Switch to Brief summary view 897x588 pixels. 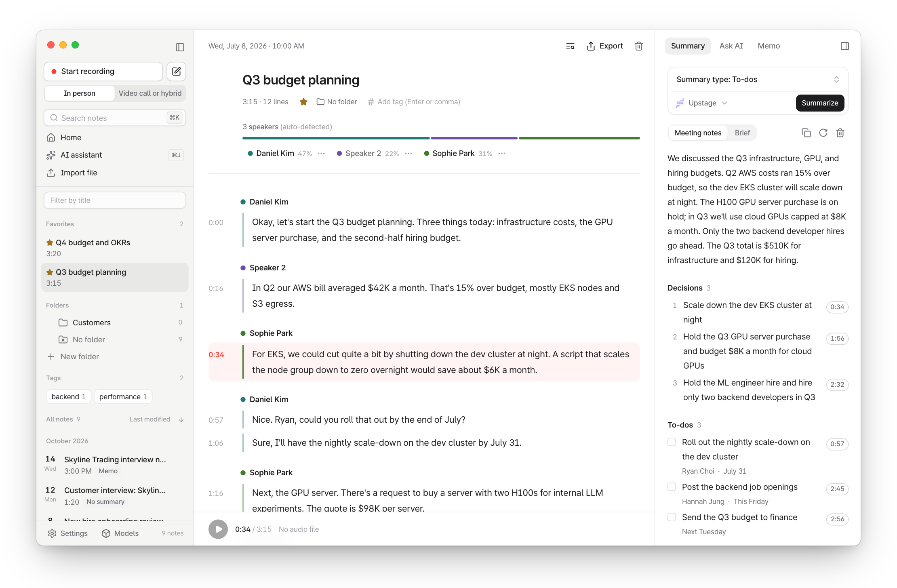point(742,133)
